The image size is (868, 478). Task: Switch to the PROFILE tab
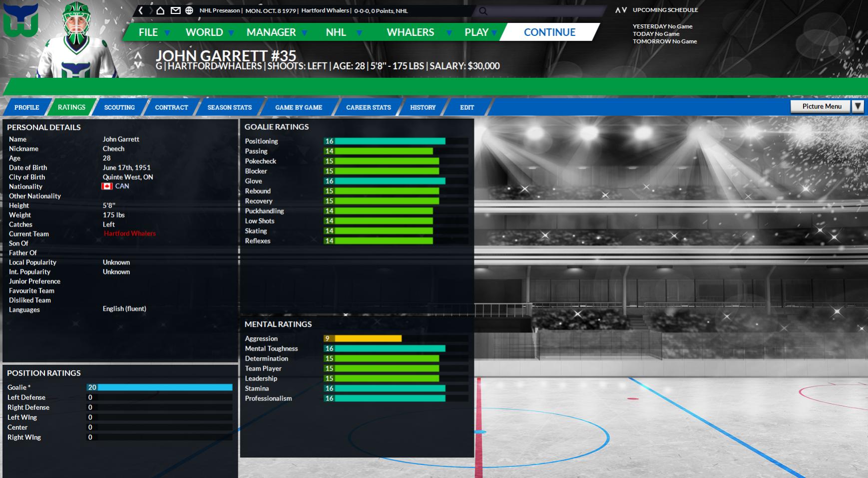(x=27, y=107)
